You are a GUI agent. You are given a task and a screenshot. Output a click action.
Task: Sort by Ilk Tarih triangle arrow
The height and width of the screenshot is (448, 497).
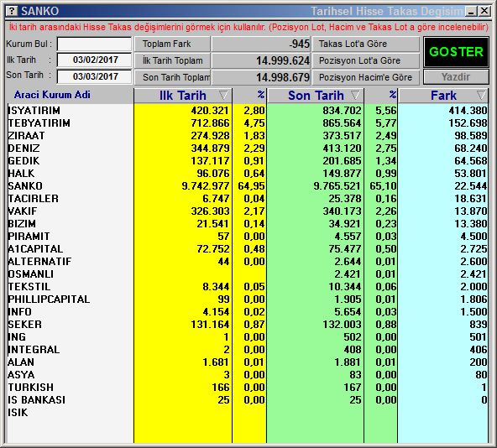click(223, 95)
